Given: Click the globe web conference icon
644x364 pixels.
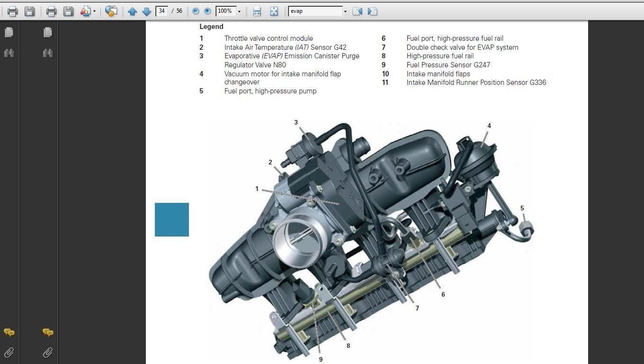Looking at the screenshot, I should [x=111, y=11].
